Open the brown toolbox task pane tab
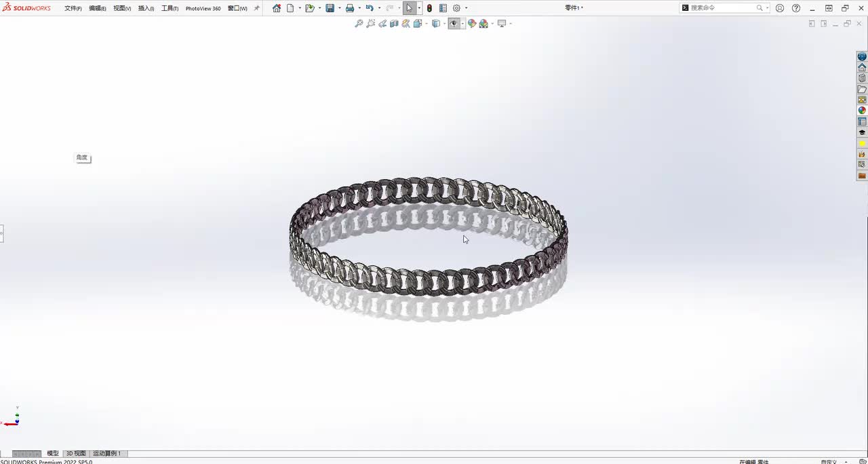This screenshot has width=868, height=464. 862,176
